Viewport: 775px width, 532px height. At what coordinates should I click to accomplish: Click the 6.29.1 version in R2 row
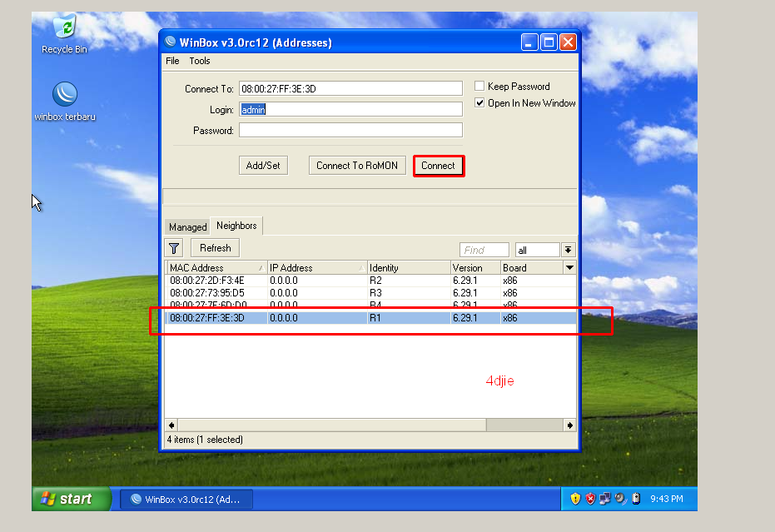click(x=465, y=281)
